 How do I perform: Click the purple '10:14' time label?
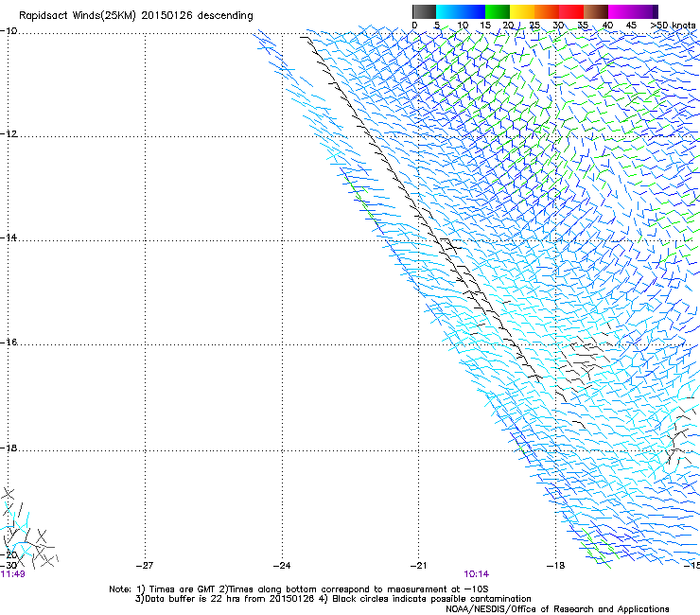476,574
